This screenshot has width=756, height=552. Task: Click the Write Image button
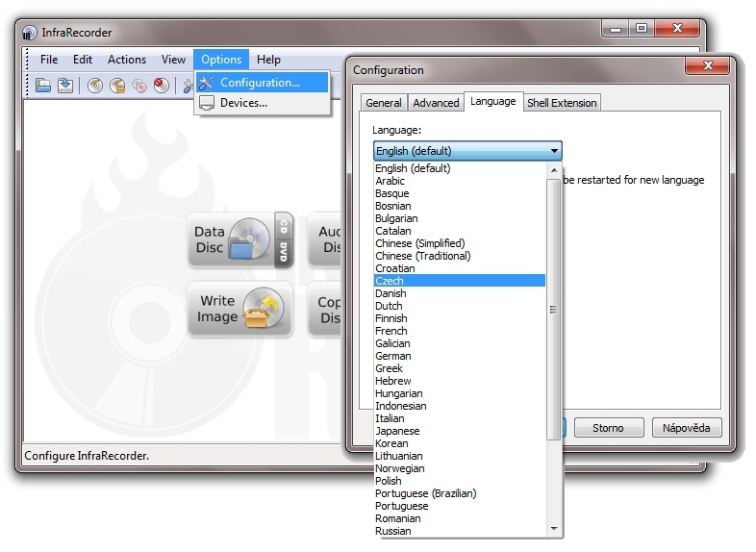240,309
